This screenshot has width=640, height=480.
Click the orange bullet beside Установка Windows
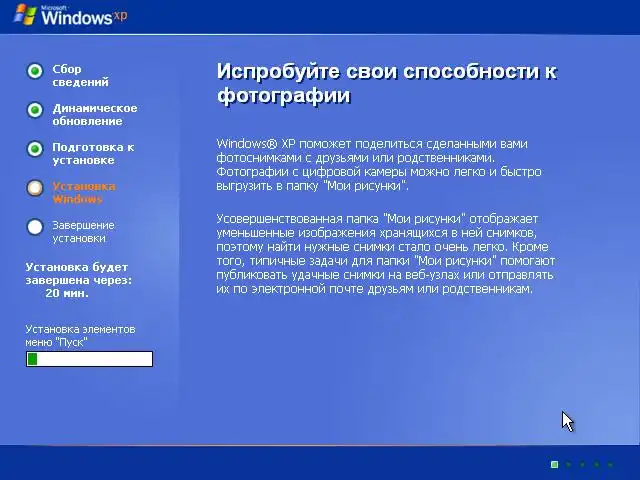click(x=35, y=188)
